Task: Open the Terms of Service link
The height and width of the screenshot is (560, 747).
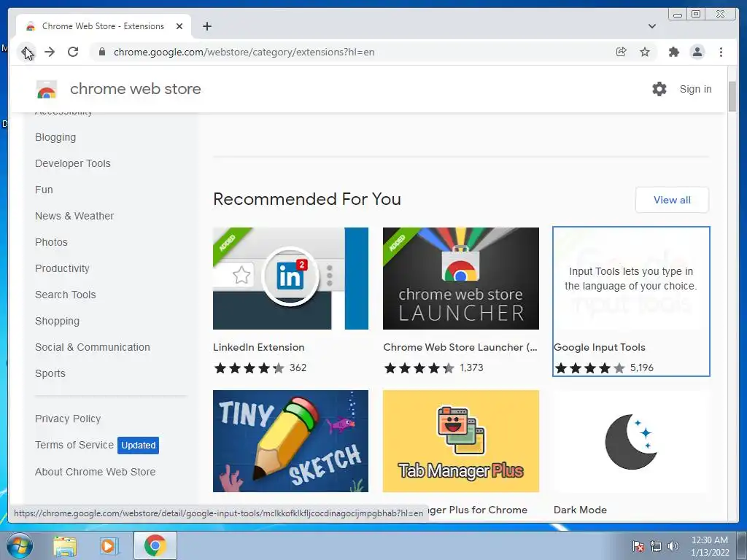Action: coord(74,445)
